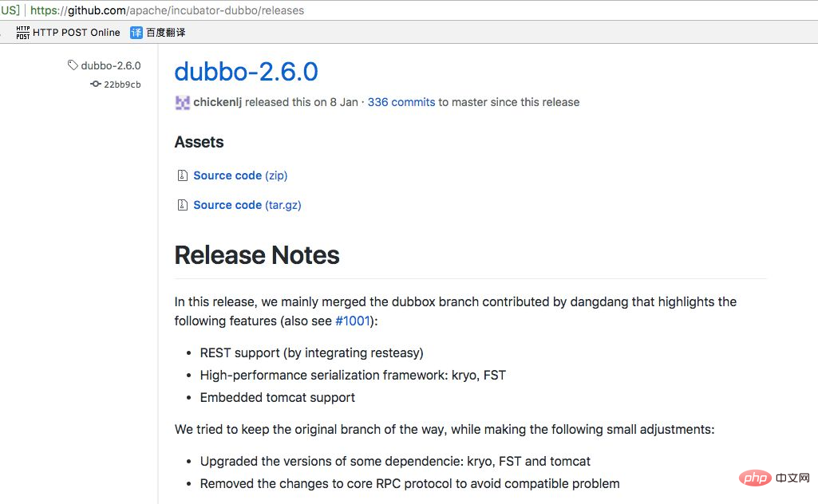Click the HTTP POST Online bookmark label
The image size is (818, 504).
point(76,33)
